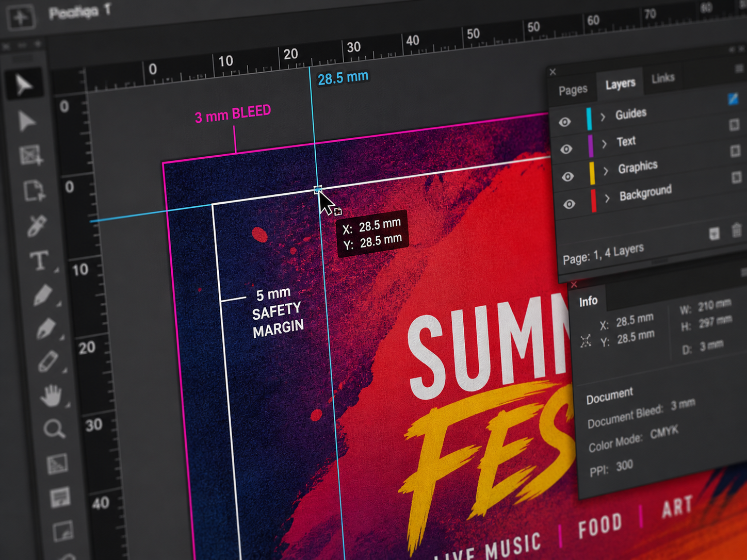The width and height of the screenshot is (747, 560).
Task: Click the 'PPI: 300' entry
Action: coord(611,468)
